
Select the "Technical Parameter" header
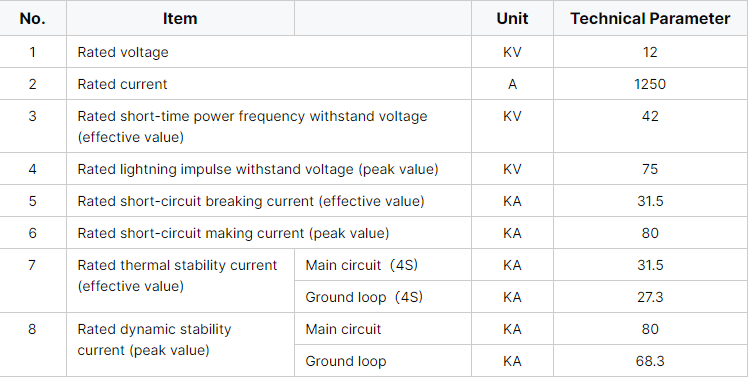tap(650, 18)
